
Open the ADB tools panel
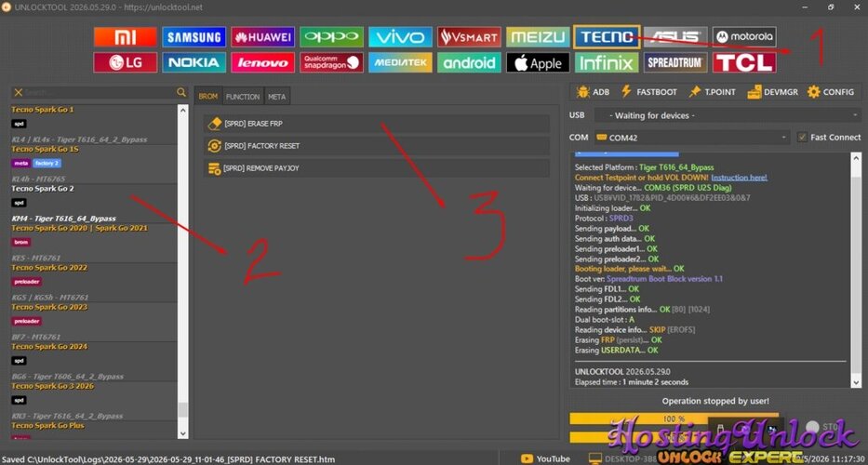(x=593, y=92)
